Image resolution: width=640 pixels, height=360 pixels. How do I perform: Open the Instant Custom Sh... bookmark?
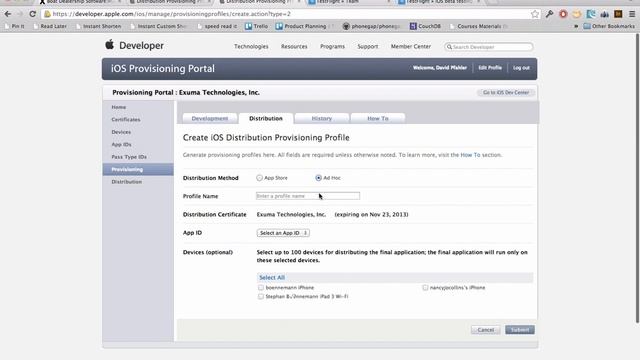pos(159,26)
